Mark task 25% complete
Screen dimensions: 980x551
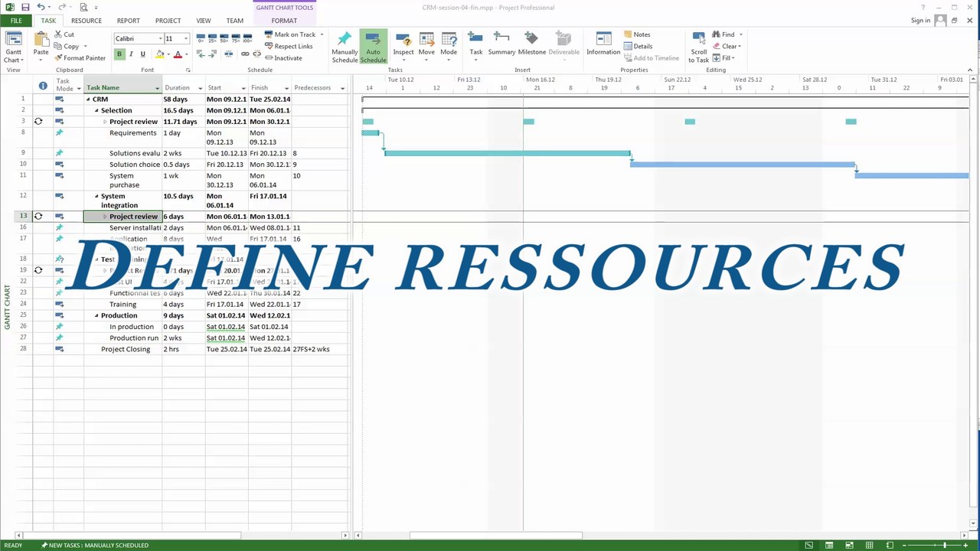pos(212,38)
